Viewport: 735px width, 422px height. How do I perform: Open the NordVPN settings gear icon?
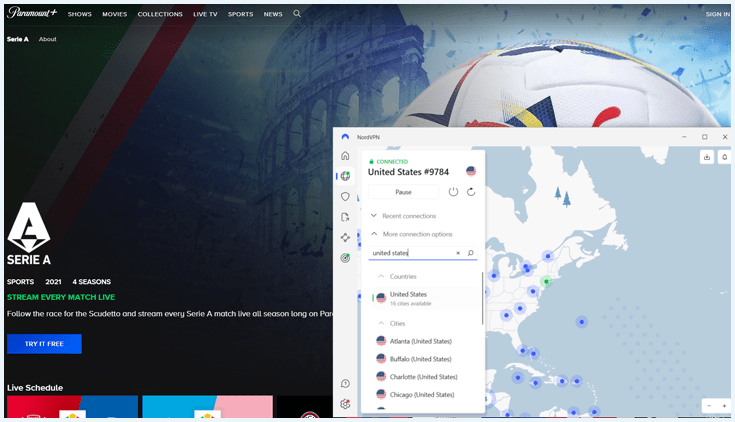click(345, 404)
